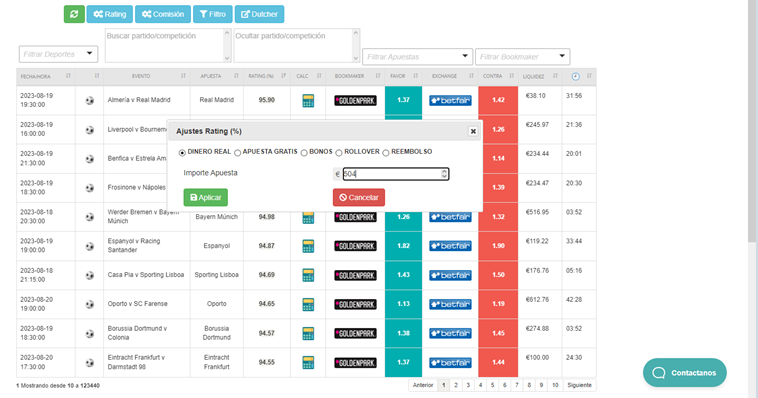Click liquidity value €612.76
This screenshot has width=758, height=398.
point(537,299)
